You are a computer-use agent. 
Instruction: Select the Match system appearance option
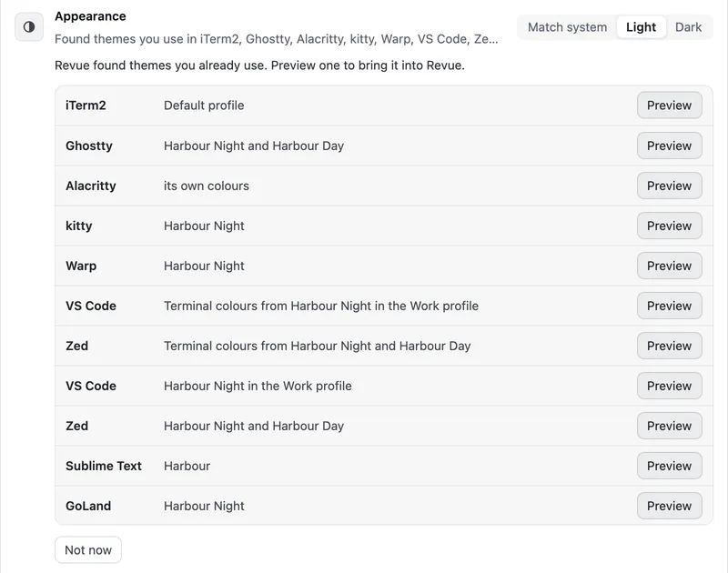point(567,27)
